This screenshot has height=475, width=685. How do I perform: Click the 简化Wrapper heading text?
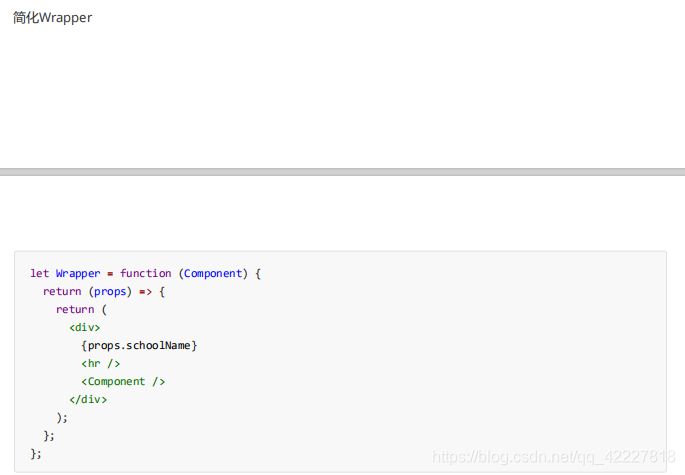(x=52, y=17)
